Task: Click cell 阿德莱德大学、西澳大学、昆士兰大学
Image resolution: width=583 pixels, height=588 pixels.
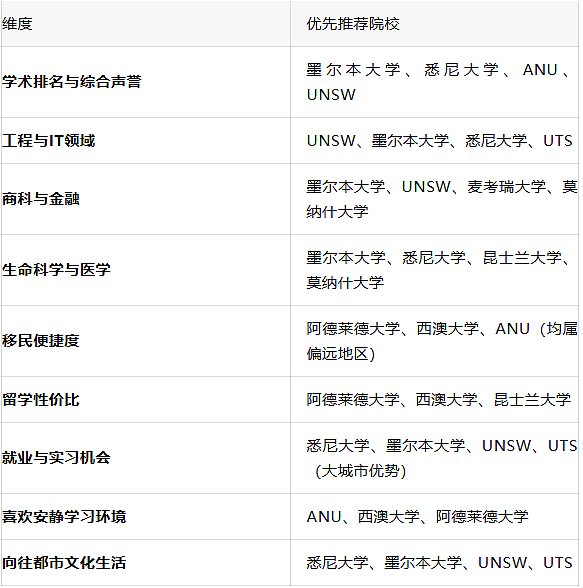Action: point(435,399)
